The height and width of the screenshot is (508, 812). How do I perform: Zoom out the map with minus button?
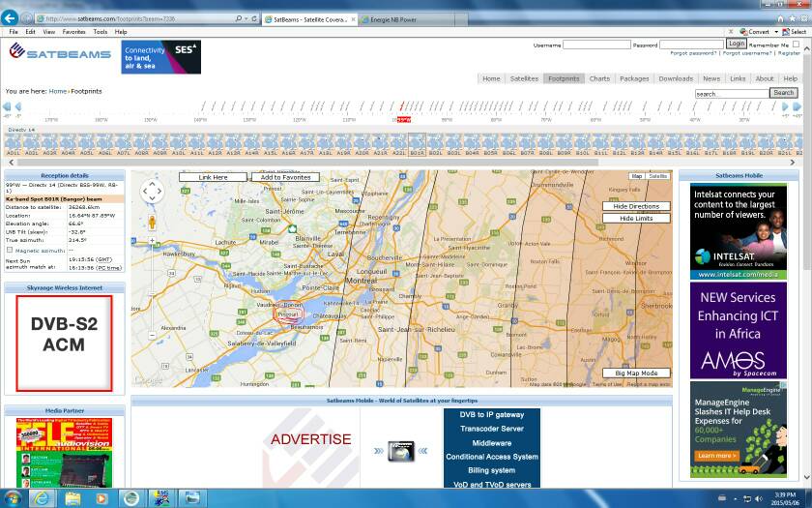coord(152,336)
